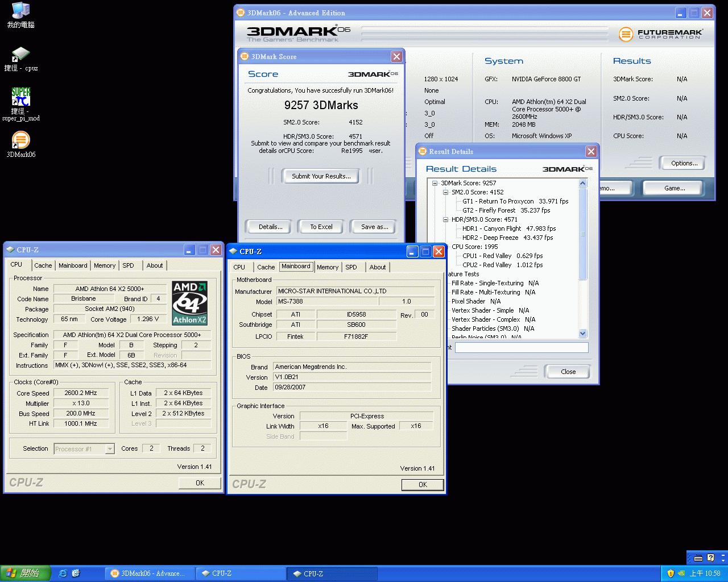Open Memory tab in left CPU-Z window
This screenshot has height=582, width=728.
tap(105, 265)
